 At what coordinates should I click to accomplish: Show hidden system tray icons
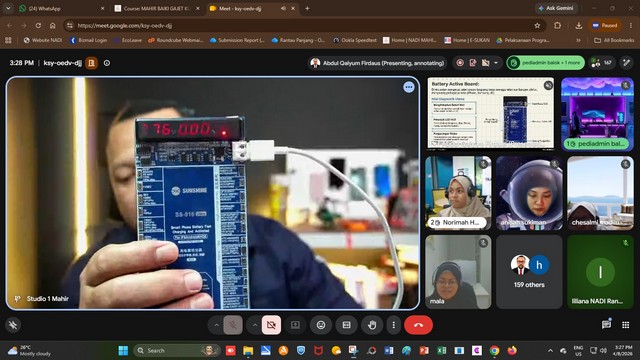point(550,350)
